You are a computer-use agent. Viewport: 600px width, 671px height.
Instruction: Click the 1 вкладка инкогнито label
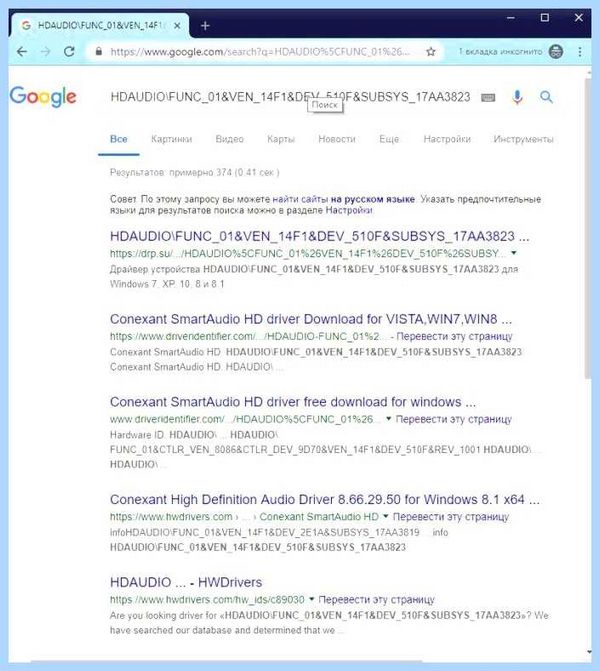coord(500,52)
